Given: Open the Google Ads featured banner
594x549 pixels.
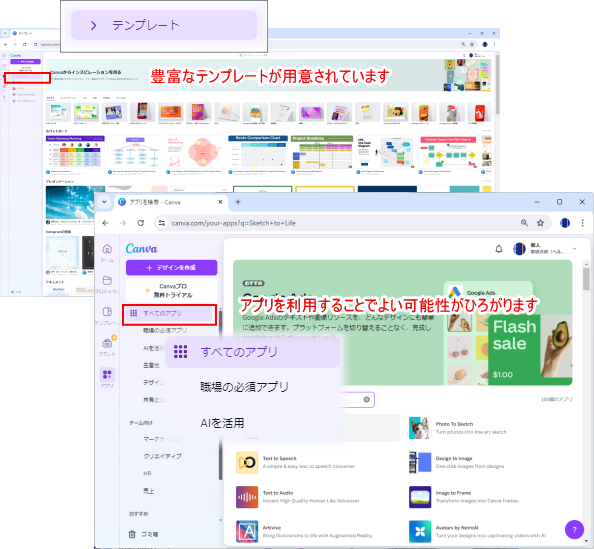Looking at the screenshot, I should (x=402, y=322).
